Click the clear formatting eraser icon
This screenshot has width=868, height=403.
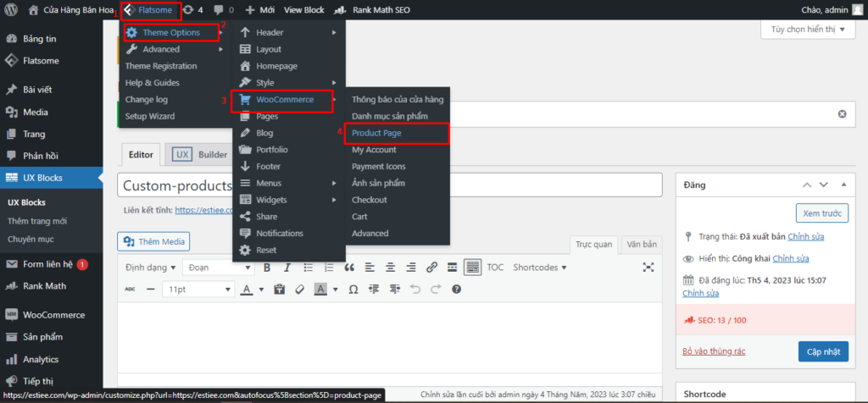click(298, 289)
